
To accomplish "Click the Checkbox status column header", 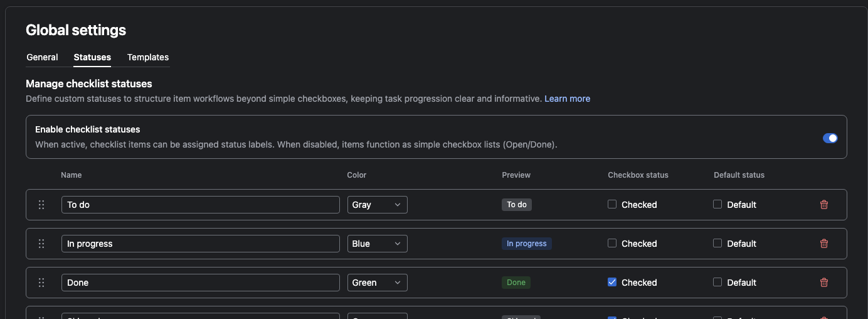I will (x=638, y=175).
